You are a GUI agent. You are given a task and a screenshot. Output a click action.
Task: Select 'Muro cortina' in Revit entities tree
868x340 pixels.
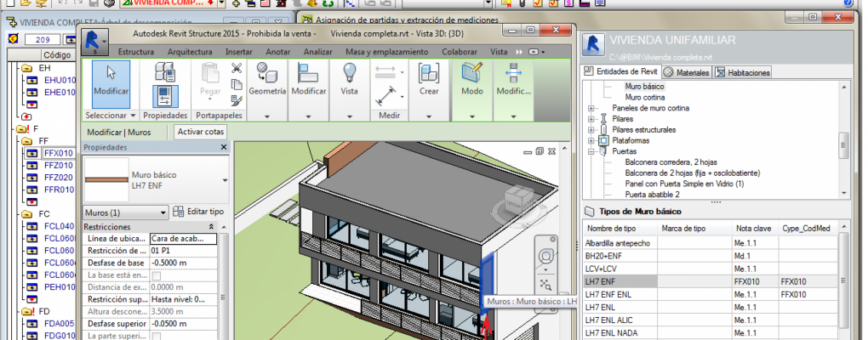(x=645, y=97)
